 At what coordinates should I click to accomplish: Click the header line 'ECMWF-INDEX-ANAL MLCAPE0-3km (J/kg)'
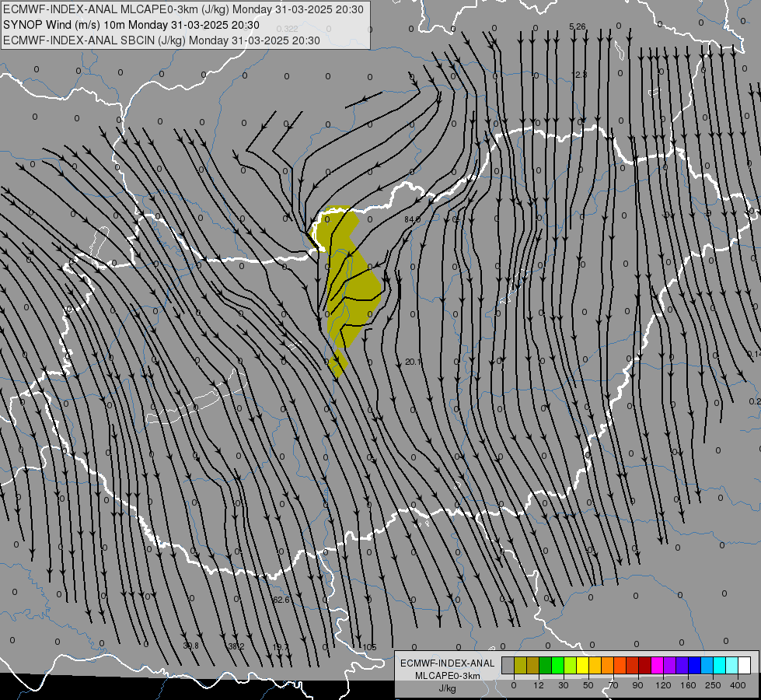(183, 9)
